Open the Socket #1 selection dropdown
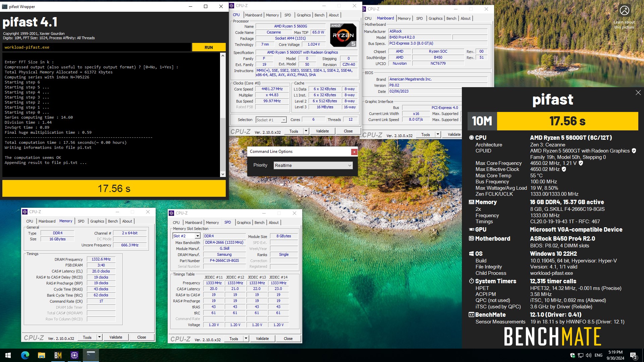This screenshot has height=362, width=644. pos(271,120)
